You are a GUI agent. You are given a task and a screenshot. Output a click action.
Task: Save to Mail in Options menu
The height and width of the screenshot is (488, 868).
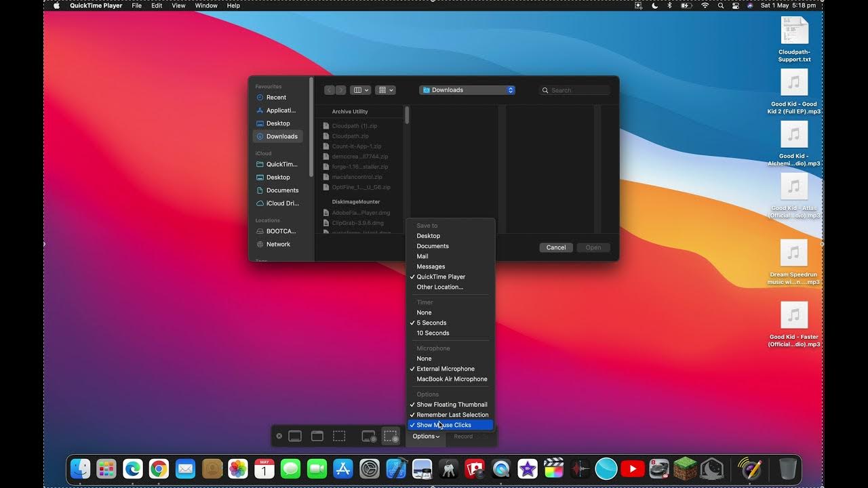(451, 256)
